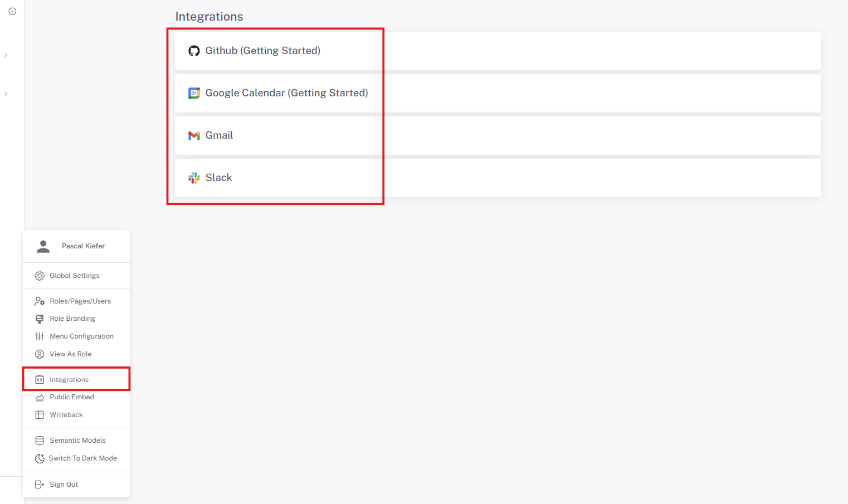The image size is (848, 504).
Task: Expand the upper sidebar chevron
Action: click(x=6, y=55)
